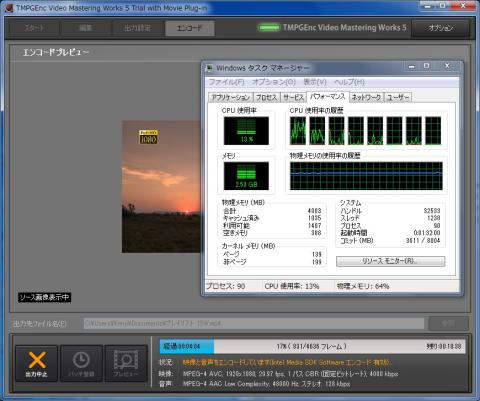
Task: Click the CPU usage gauge showing 13%
Action: (246, 131)
